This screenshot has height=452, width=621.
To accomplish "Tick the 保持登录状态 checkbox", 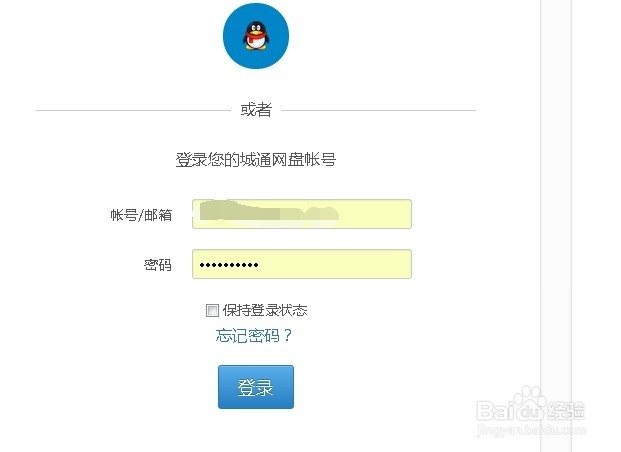I will [212, 310].
